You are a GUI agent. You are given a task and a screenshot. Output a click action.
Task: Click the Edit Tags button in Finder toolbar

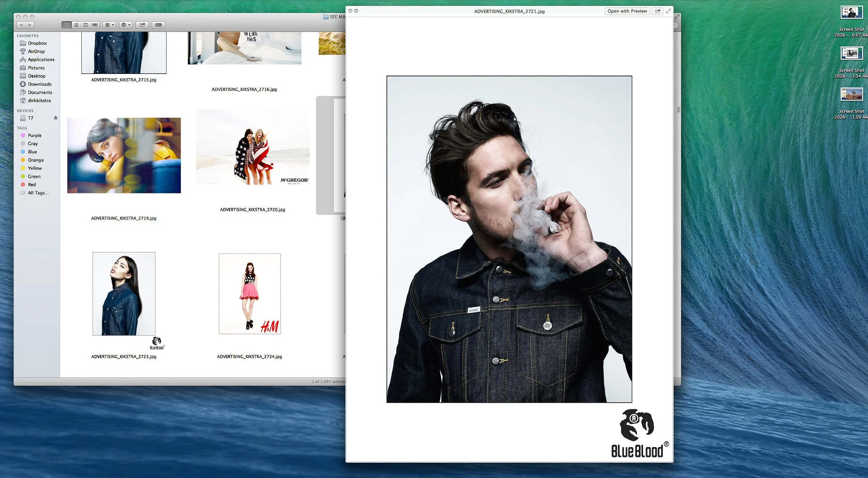pyautogui.click(x=159, y=25)
